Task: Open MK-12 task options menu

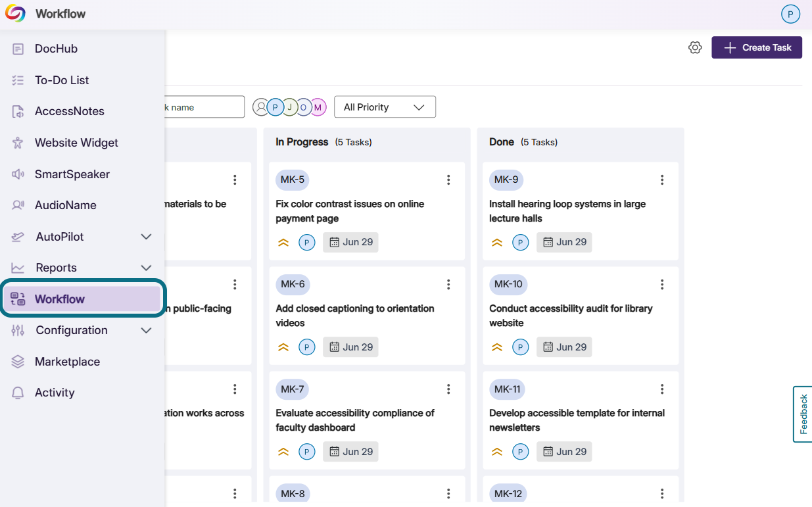Action: (x=662, y=494)
